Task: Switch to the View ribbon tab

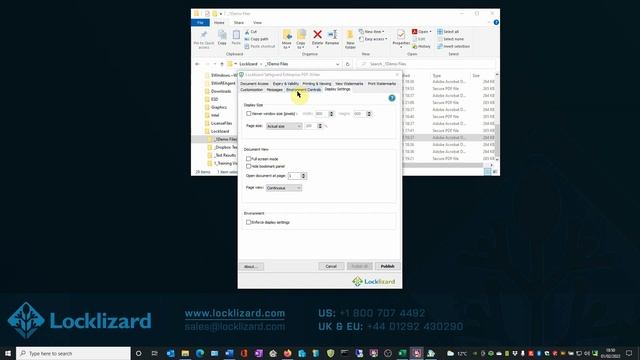Action: point(257,23)
